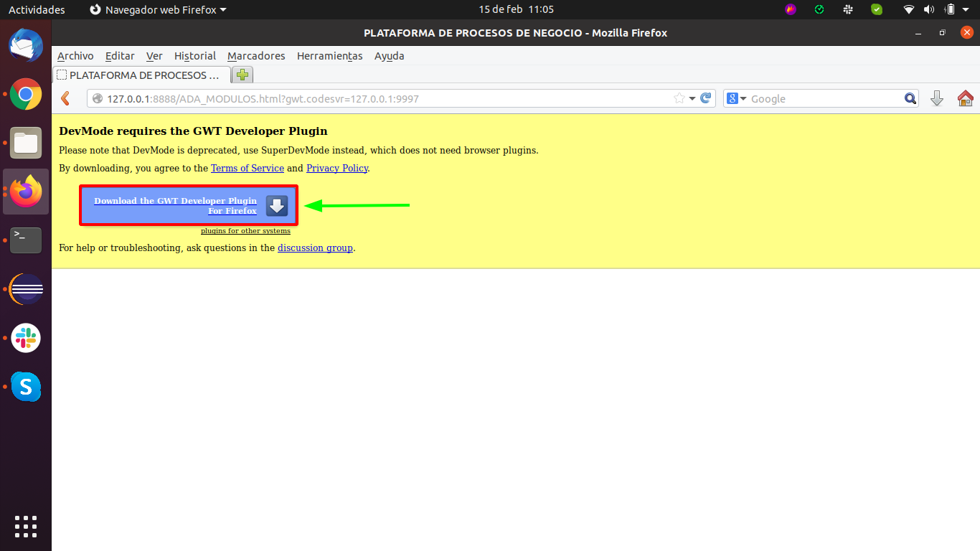This screenshot has width=980, height=551.
Task: Open the Historial menu
Action: coord(195,56)
